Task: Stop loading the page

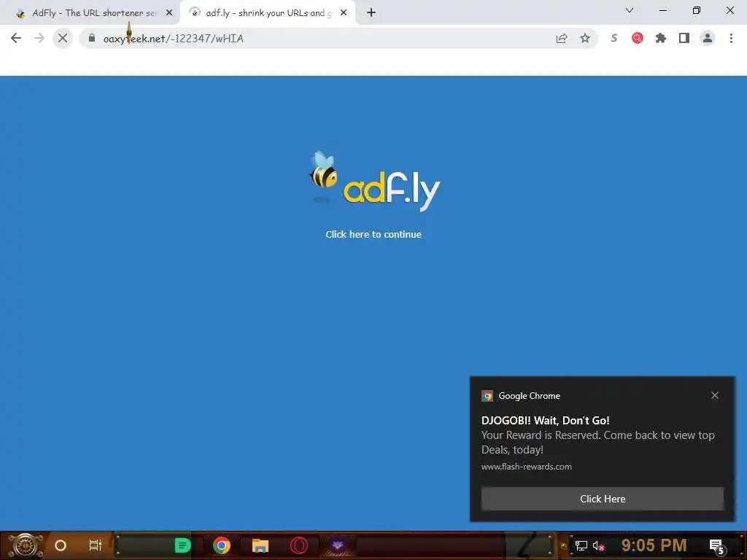Action: [x=63, y=38]
